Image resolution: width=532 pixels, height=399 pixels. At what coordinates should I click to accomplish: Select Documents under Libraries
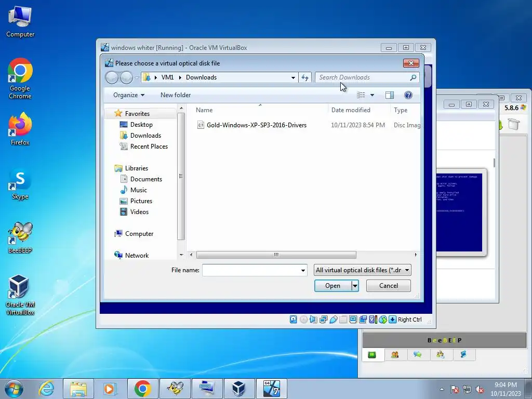click(x=146, y=179)
